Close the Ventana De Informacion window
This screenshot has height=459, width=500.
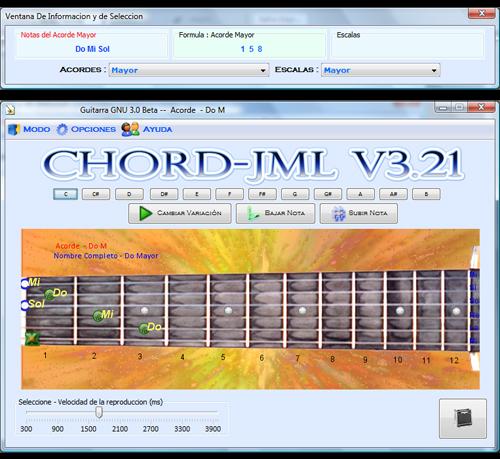pos(481,14)
